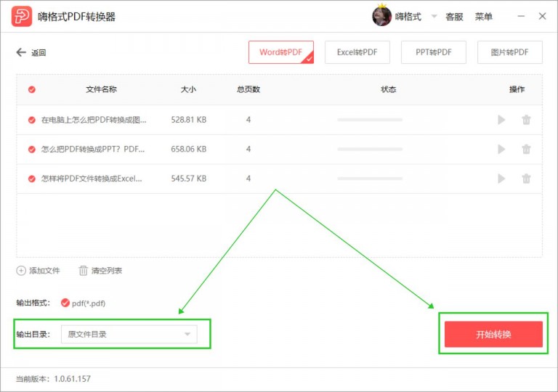Start converting the 528.81 KB file row
This screenshot has height=392, width=558.
coord(501,120)
